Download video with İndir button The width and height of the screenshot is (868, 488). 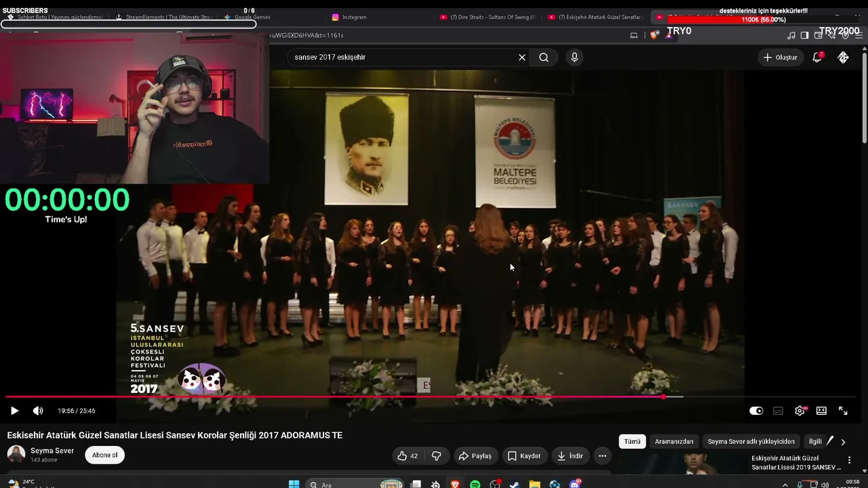(570, 456)
